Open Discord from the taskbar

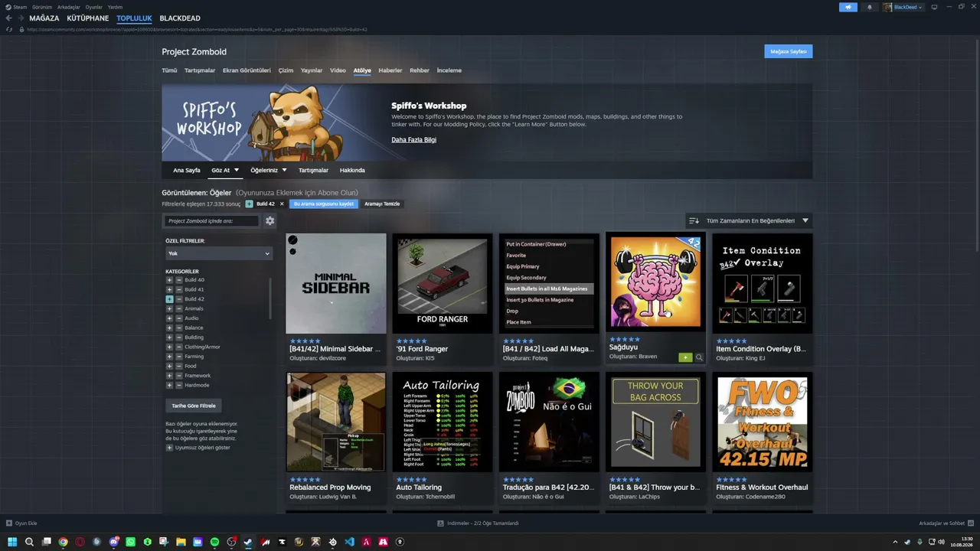(x=113, y=542)
